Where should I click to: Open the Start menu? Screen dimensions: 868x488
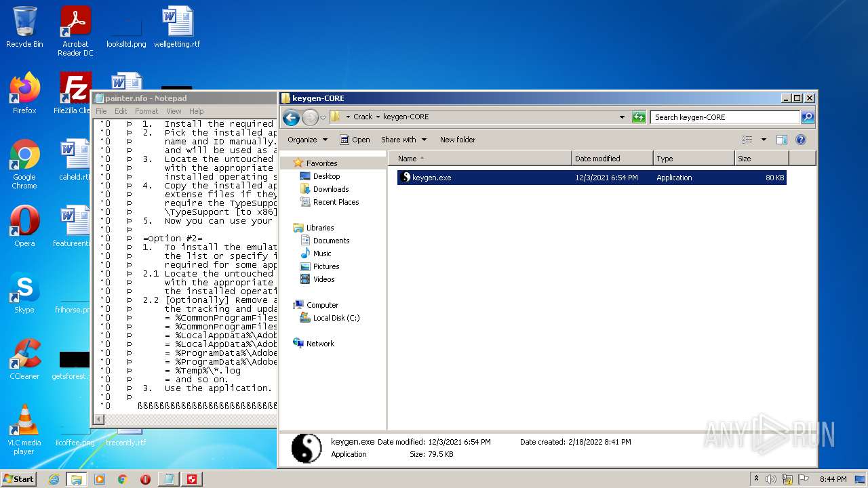[19, 479]
